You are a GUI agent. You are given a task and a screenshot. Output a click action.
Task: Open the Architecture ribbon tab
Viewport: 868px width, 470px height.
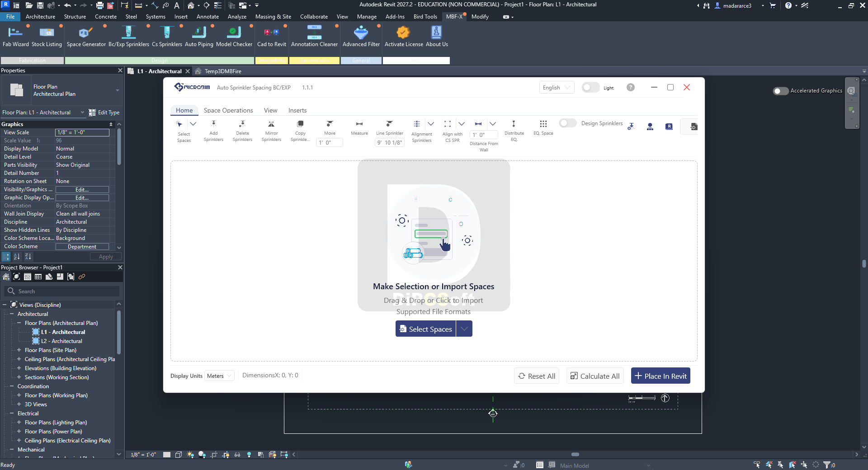(x=40, y=17)
